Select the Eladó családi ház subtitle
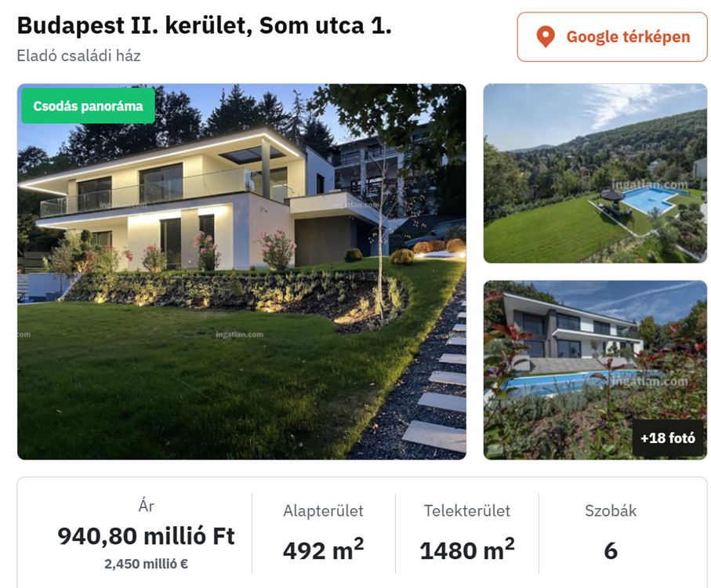The width and height of the screenshot is (711, 588). pyautogui.click(x=78, y=56)
